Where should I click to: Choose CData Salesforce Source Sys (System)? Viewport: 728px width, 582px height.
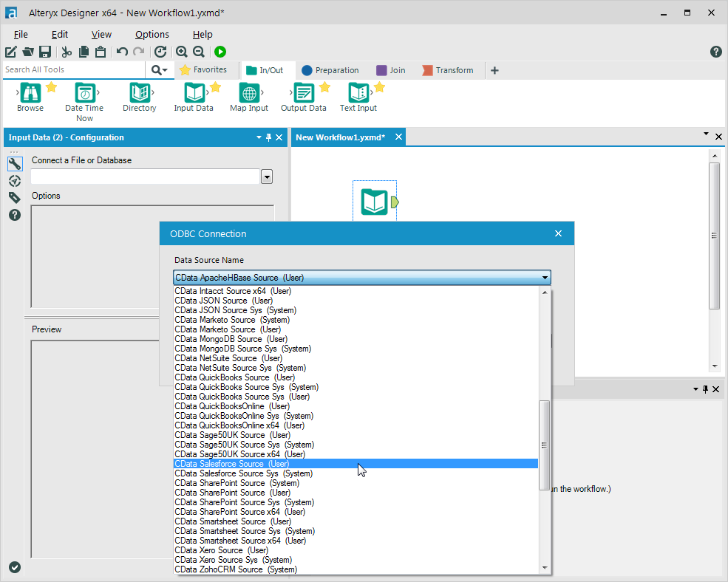(x=356, y=473)
